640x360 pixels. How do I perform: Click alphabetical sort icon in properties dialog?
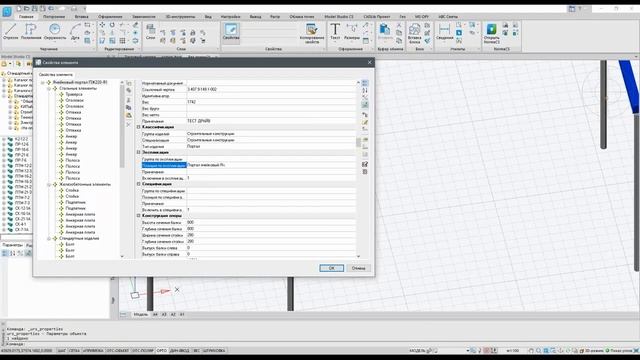(365, 90)
